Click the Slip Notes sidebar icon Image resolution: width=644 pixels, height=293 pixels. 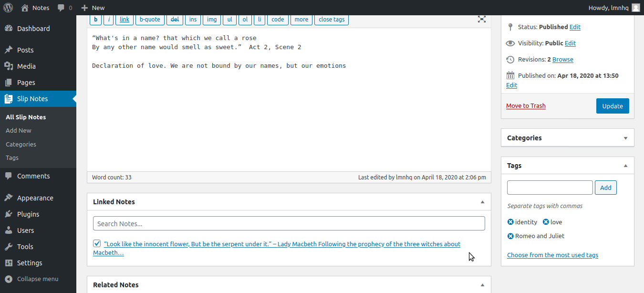pos(9,99)
